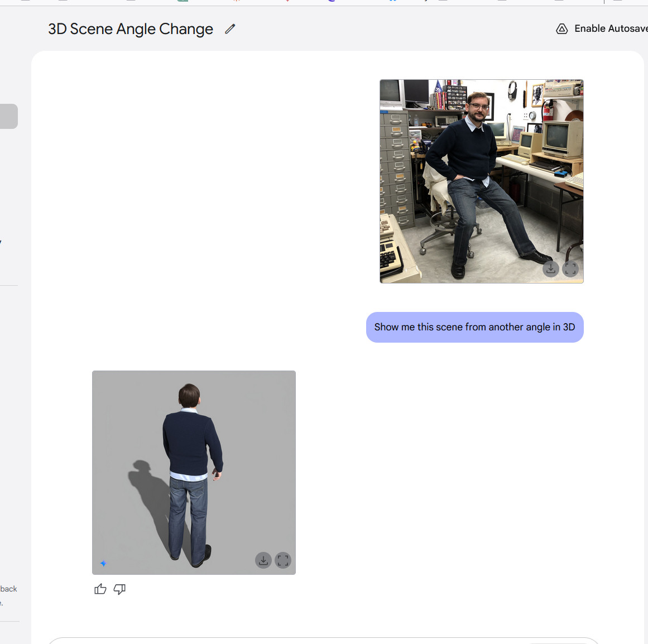
Task: Select the highlighted gray item in left sidebar
Action: coord(8,116)
